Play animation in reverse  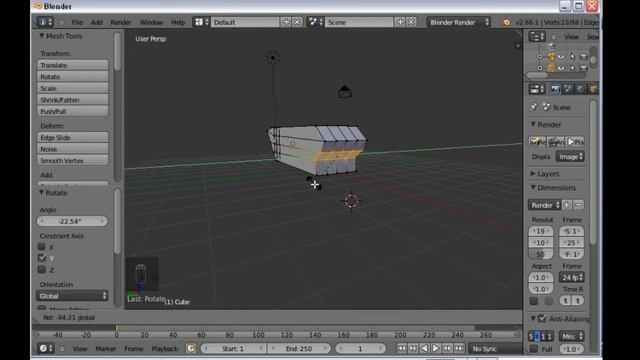(424, 348)
